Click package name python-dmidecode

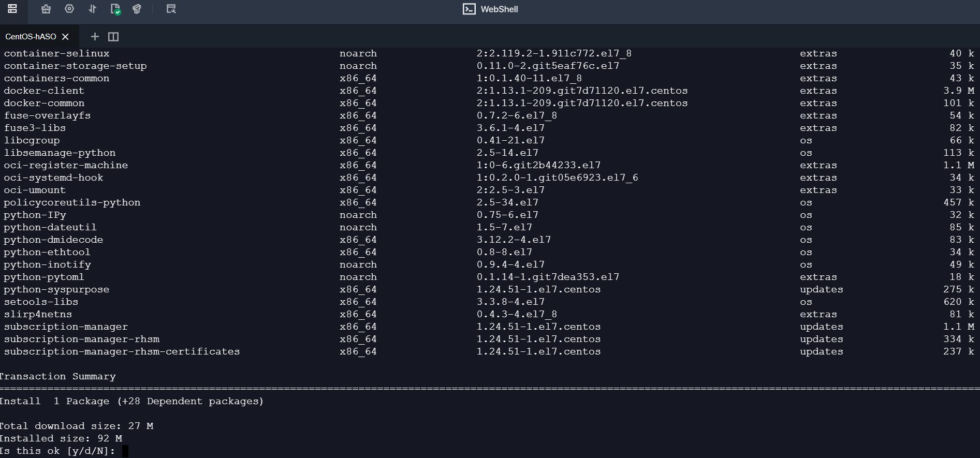tap(53, 240)
